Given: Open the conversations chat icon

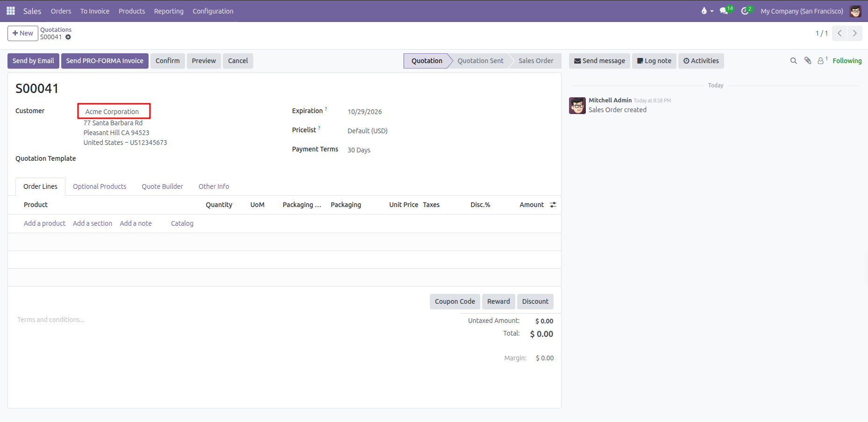Looking at the screenshot, I should point(724,11).
